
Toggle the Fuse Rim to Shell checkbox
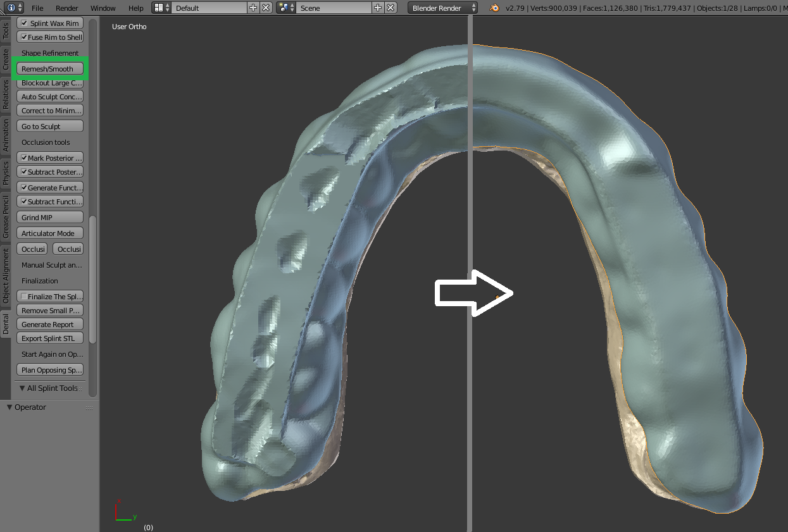(23, 37)
